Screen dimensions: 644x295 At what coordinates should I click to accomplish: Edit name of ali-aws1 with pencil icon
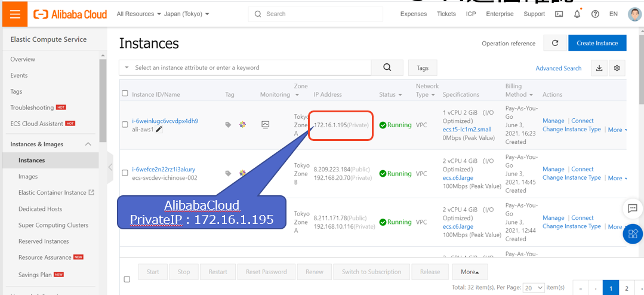pyautogui.click(x=159, y=130)
